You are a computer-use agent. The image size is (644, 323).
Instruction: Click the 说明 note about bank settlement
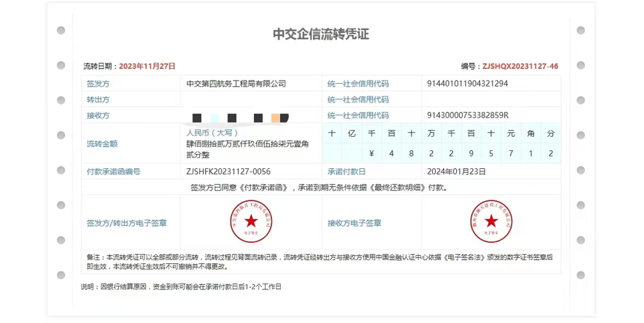pos(181,287)
